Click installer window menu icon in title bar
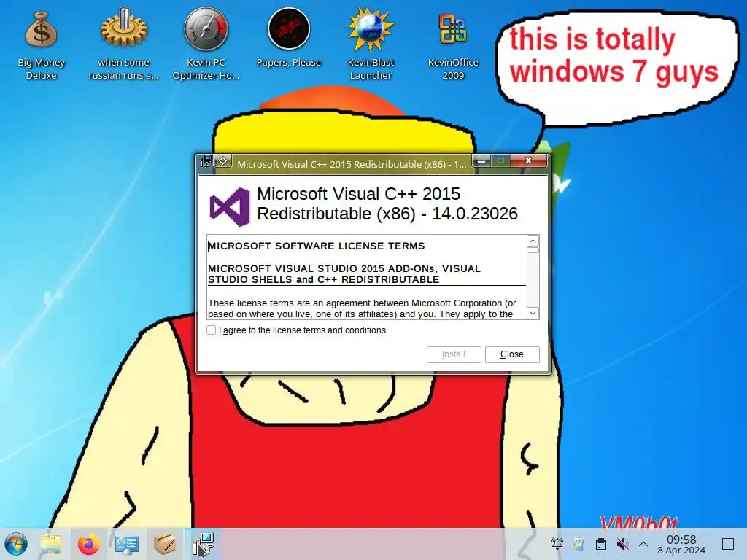The image size is (747, 560). click(206, 161)
